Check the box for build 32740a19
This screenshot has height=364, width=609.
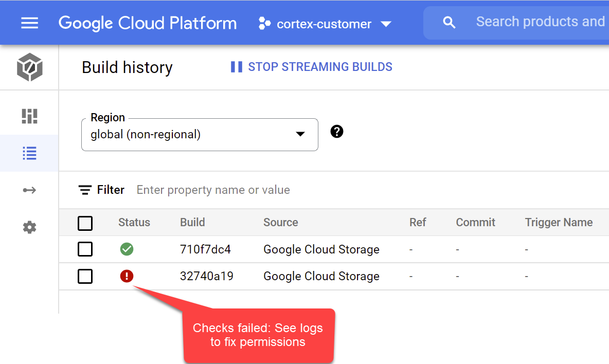(85, 276)
